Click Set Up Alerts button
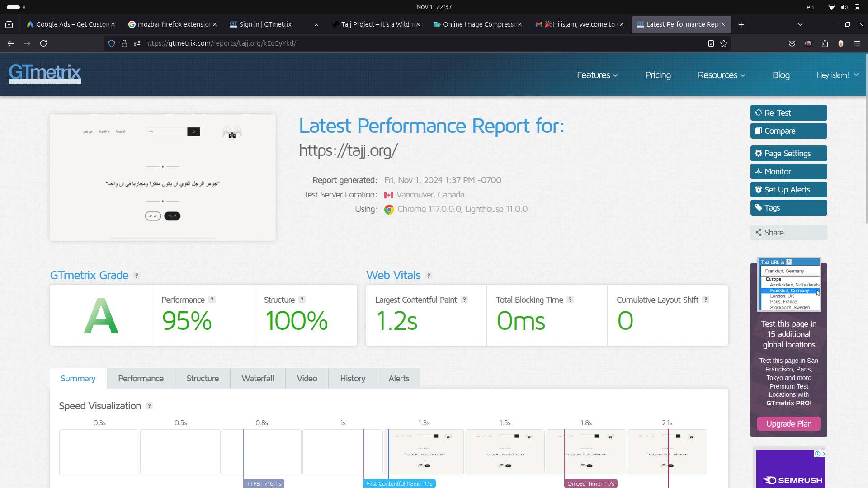 tap(788, 189)
